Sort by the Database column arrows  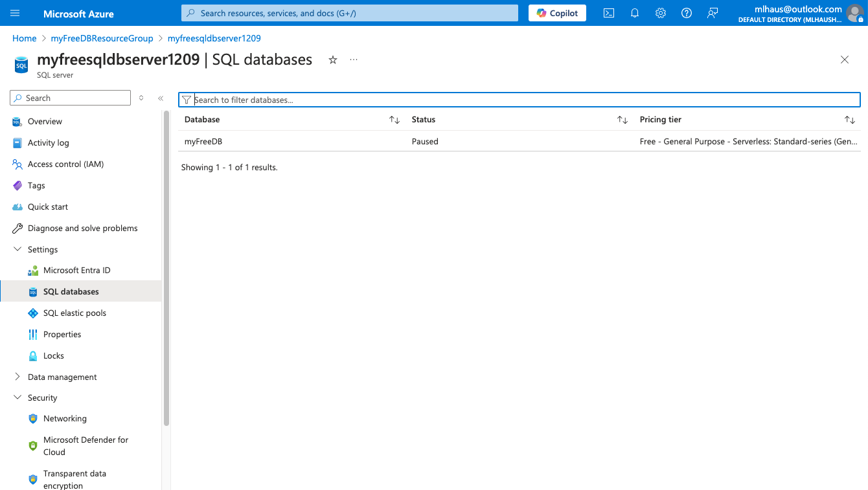pos(394,120)
